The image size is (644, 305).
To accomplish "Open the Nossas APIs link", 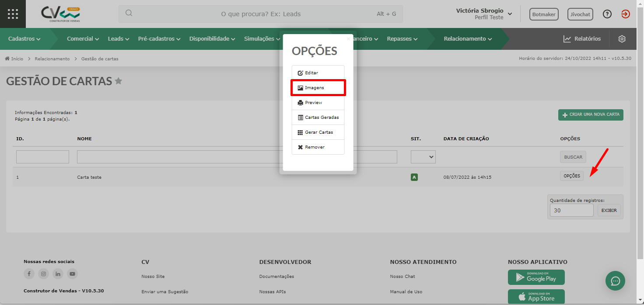I will coord(273,291).
